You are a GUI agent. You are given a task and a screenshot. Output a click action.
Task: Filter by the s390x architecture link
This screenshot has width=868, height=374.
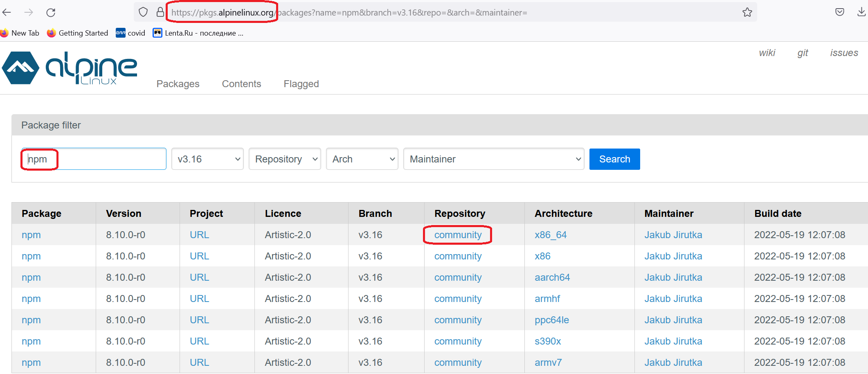(548, 341)
